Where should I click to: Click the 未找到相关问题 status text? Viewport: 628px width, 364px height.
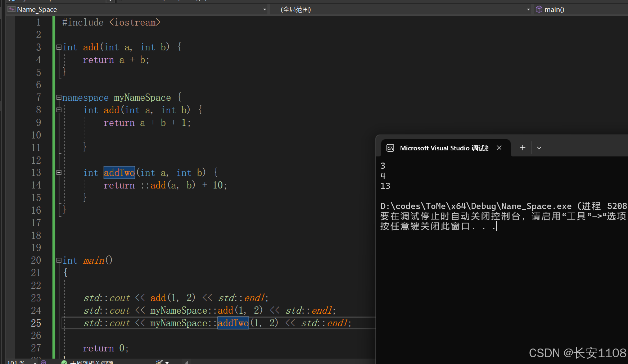[91, 362]
